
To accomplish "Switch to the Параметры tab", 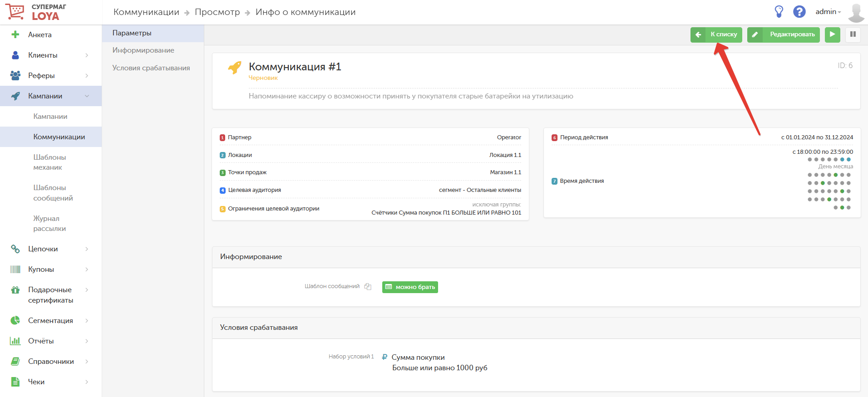I will [153, 33].
